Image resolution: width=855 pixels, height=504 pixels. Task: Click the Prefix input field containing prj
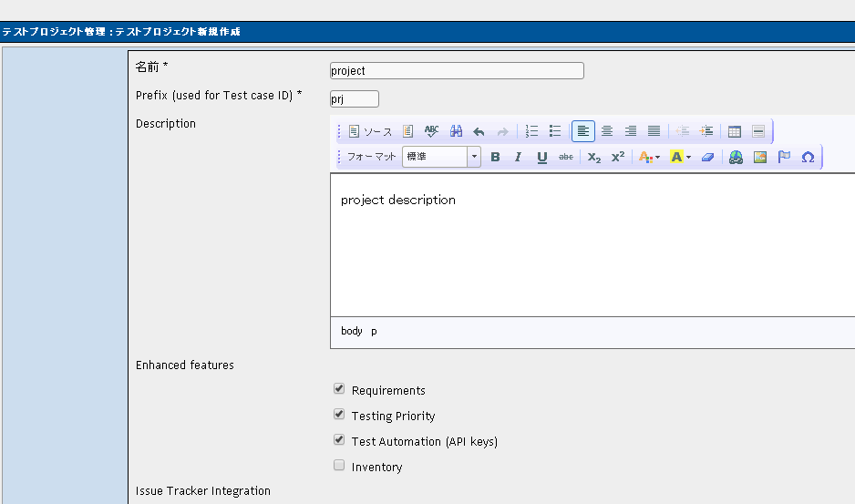[355, 98]
